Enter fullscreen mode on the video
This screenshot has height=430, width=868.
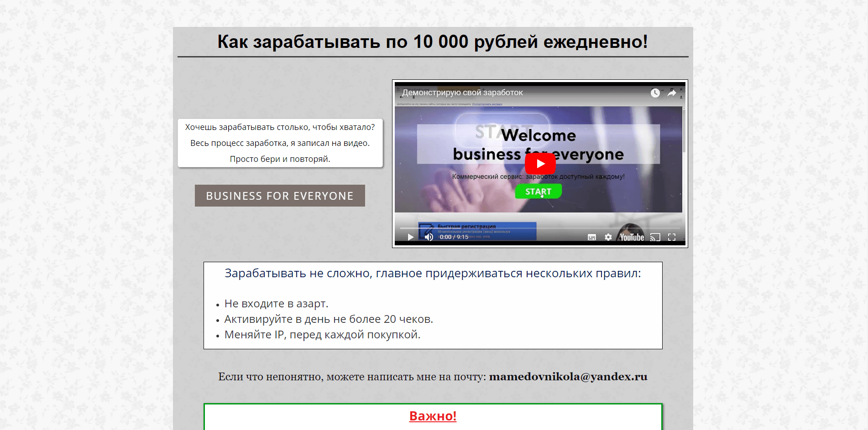672,237
